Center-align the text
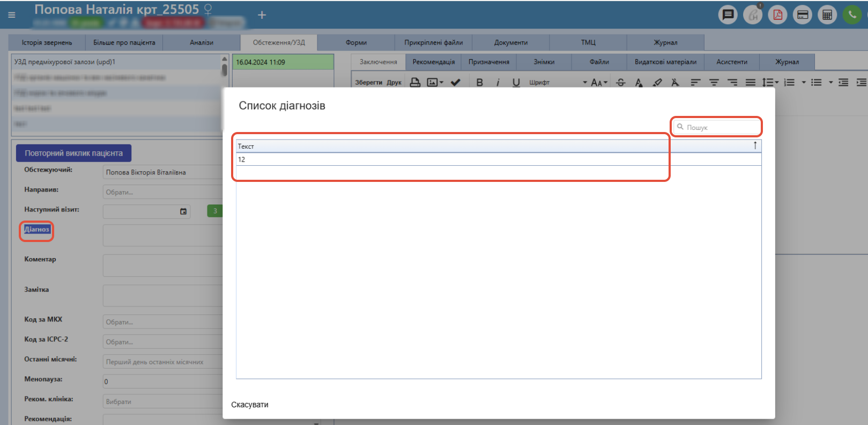The image size is (868, 425). [x=714, y=82]
